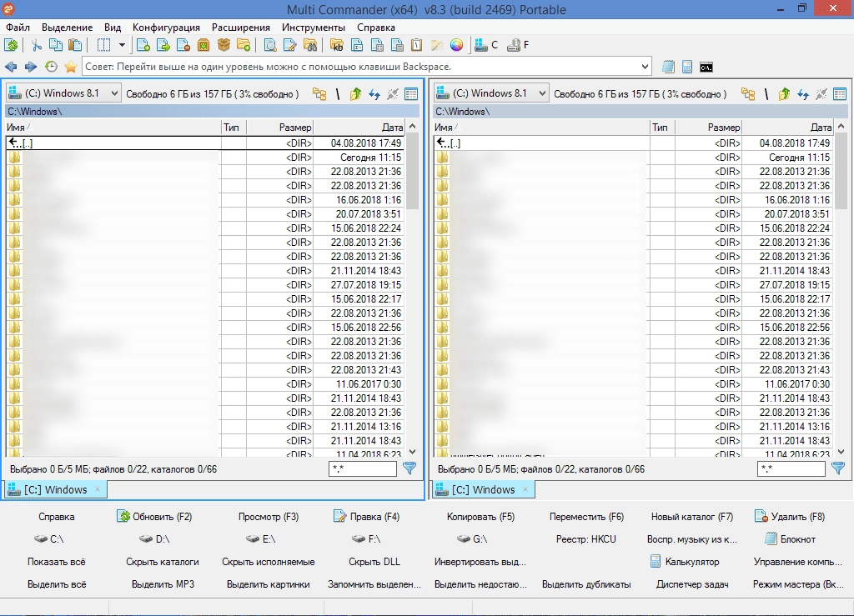This screenshot has height=616, width=854.
Task: Click left panel filter field *.*
Action: [363, 468]
